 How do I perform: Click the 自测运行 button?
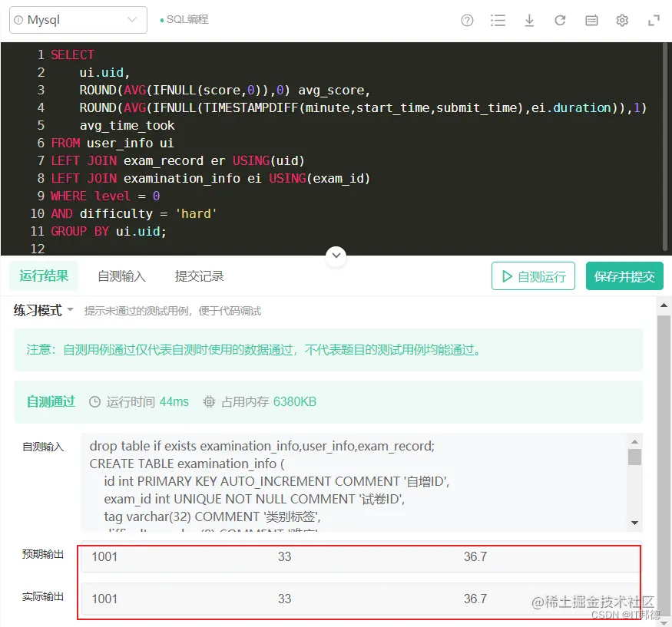click(x=533, y=276)
